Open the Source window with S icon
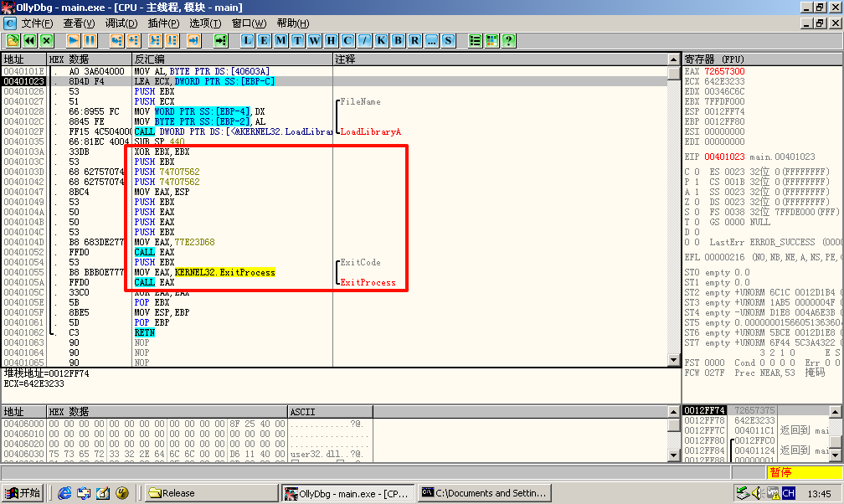 click(448, 40)
